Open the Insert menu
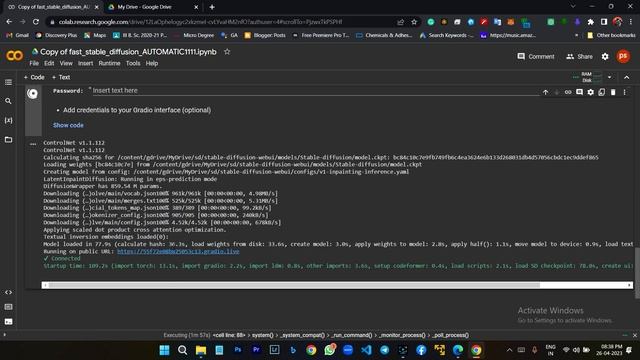Screen dimensions: 640x360 tap(85, 63)
